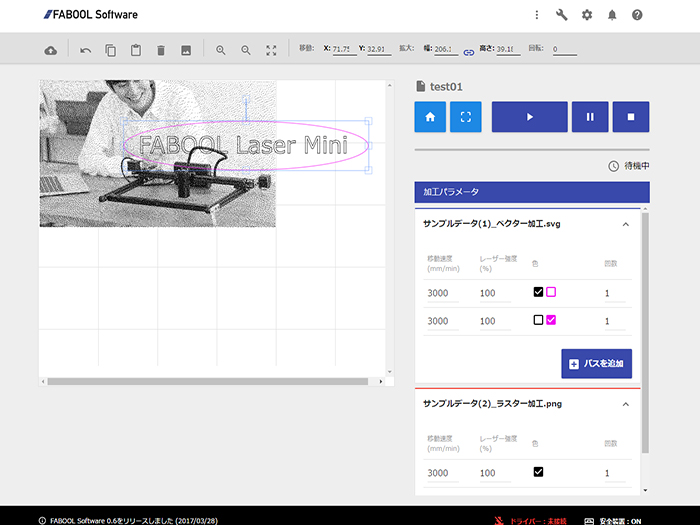Zoom out of the canvas
Image resolution: width=700 pixels, height=525 pixels.
(x=246, y=50)
